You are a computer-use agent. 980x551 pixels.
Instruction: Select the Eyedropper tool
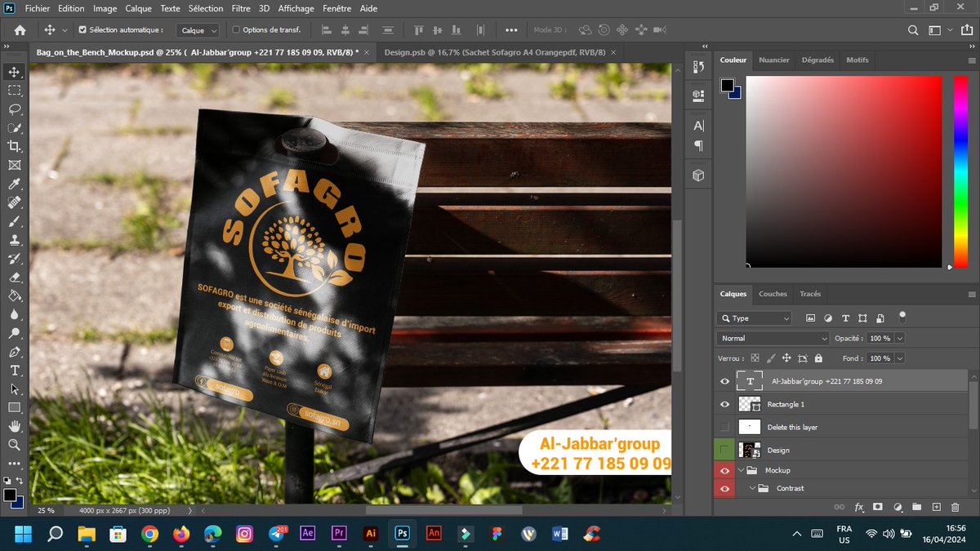[15, 184]
